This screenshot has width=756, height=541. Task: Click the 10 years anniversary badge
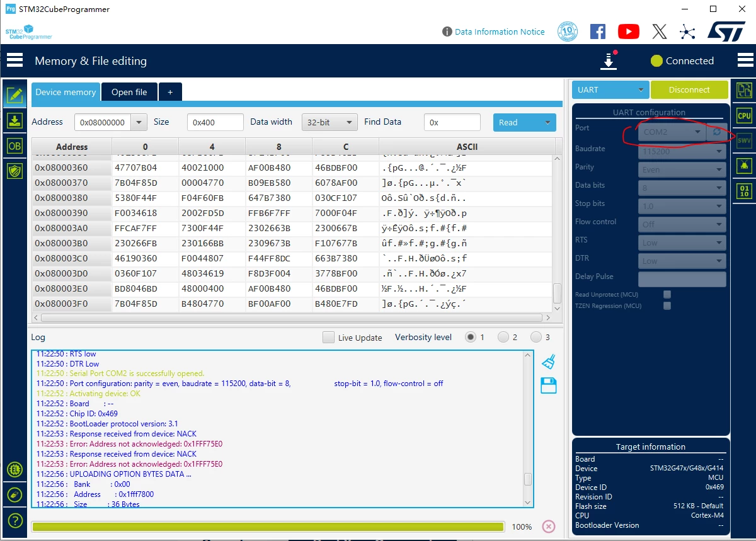click(568, 31)
